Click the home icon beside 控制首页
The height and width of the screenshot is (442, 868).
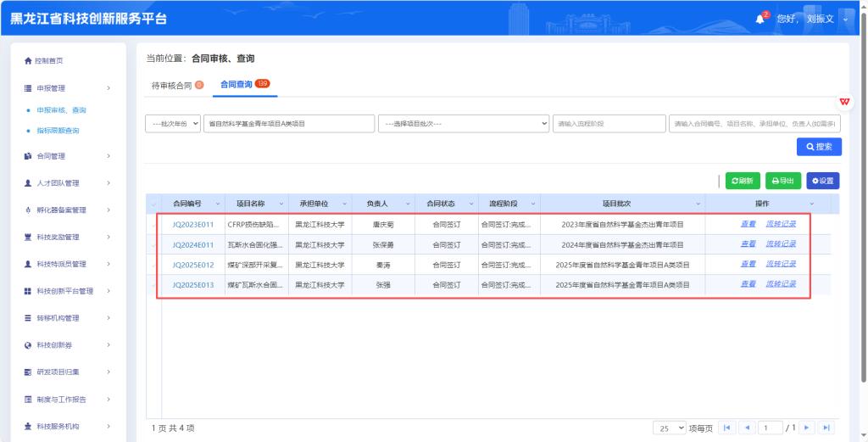coord(28,61)
